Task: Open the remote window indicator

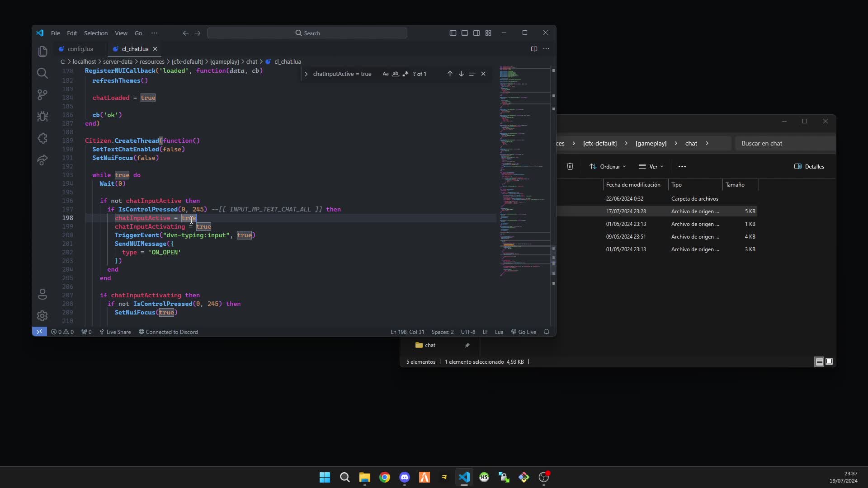Action: (x=39, y=332)
